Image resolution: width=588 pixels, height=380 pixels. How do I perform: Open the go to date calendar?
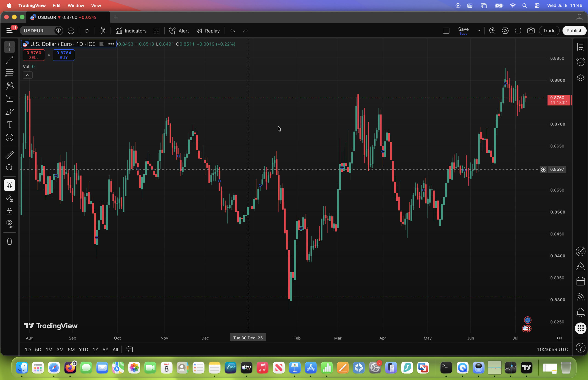130,349
